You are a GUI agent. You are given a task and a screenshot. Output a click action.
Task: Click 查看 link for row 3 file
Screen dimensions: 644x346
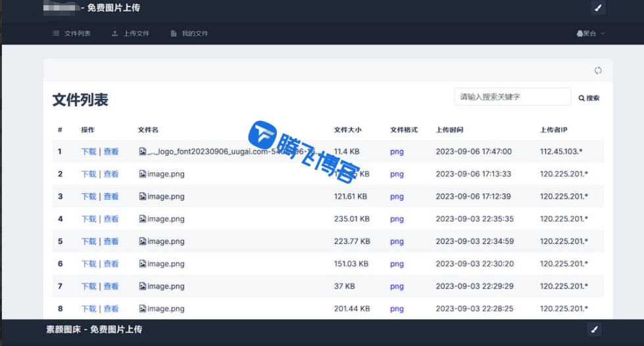pyautogui.click(x=111, y=197)
